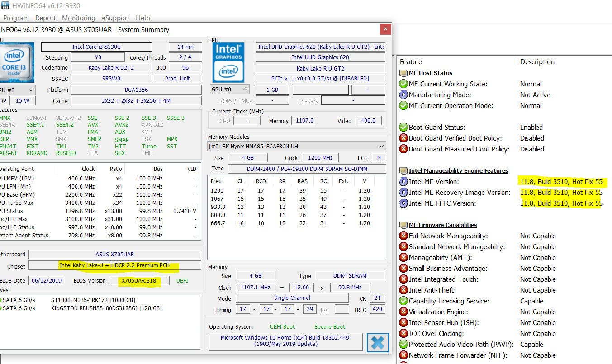This screenshot has height=364, width=612.
Task: Click the DDR4-2400 memory type field
Action: pyautogui.click(x=307, y=169)
